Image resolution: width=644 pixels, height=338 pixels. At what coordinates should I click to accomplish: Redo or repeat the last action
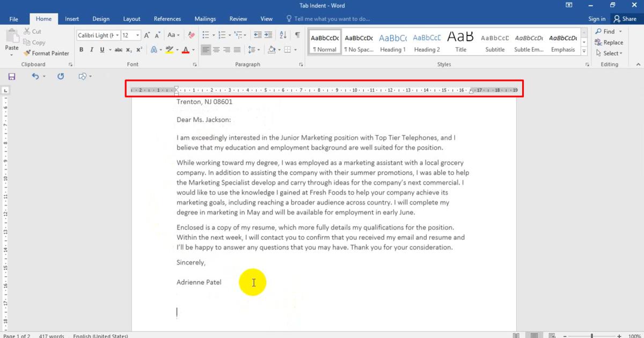61,77
